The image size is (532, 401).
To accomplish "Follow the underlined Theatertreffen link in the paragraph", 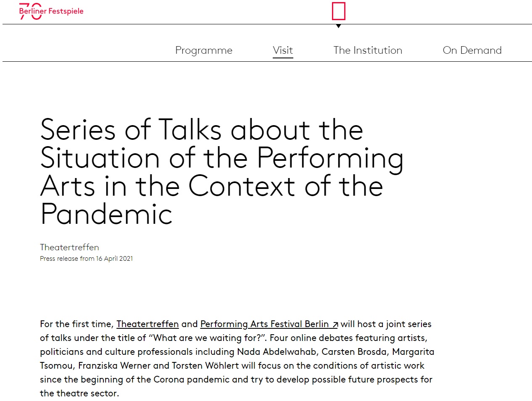I will pos(147,324).
